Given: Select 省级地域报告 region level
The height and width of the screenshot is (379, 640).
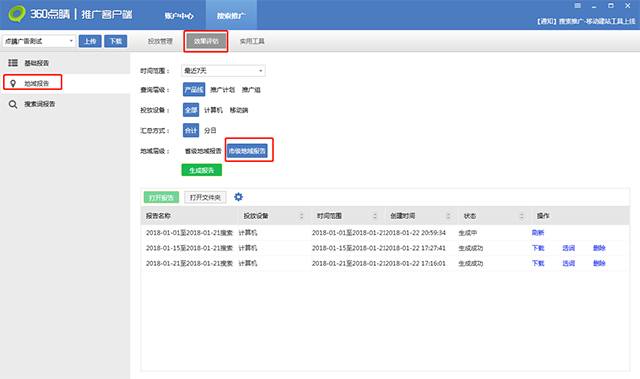Looking at the screenshot, I should pyautogui.click(x=203, y=151).
